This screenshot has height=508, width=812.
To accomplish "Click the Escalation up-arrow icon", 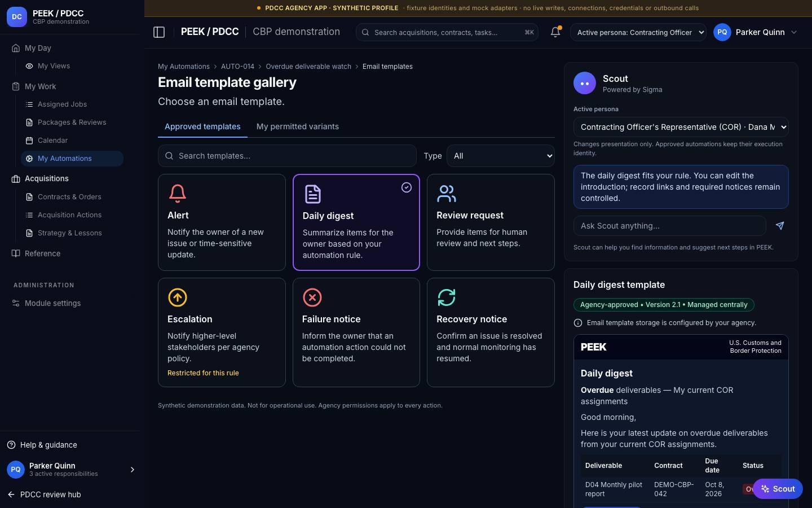I will tap(178, 297).
